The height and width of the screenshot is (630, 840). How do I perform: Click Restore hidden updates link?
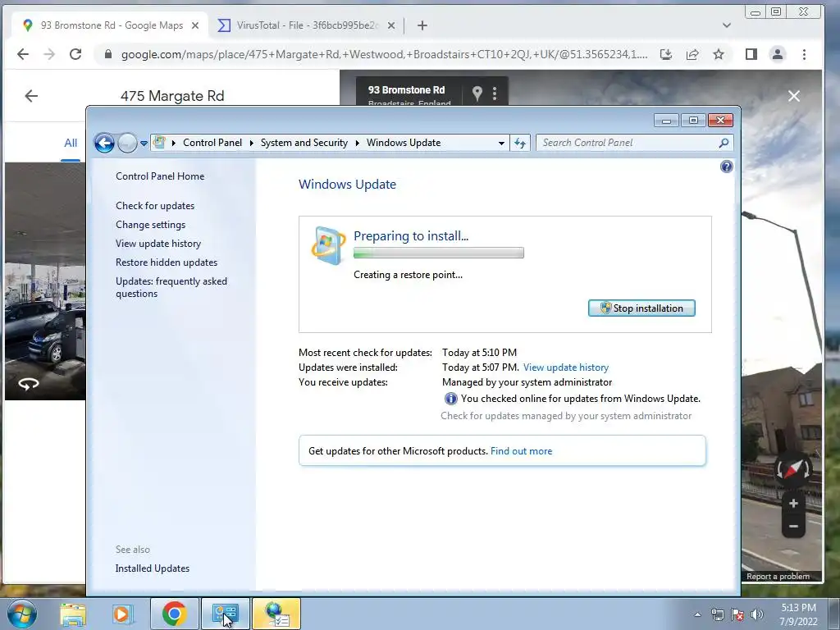coord(166,262)
